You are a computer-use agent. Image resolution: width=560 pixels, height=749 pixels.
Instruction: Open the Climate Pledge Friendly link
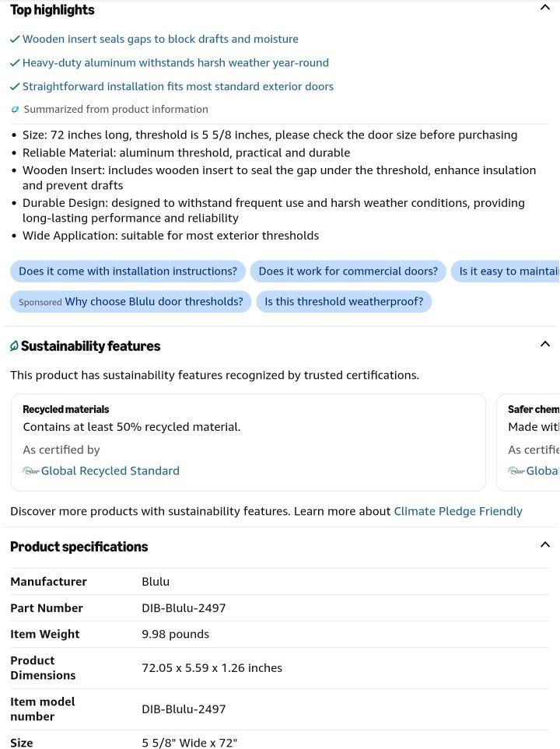458,512
